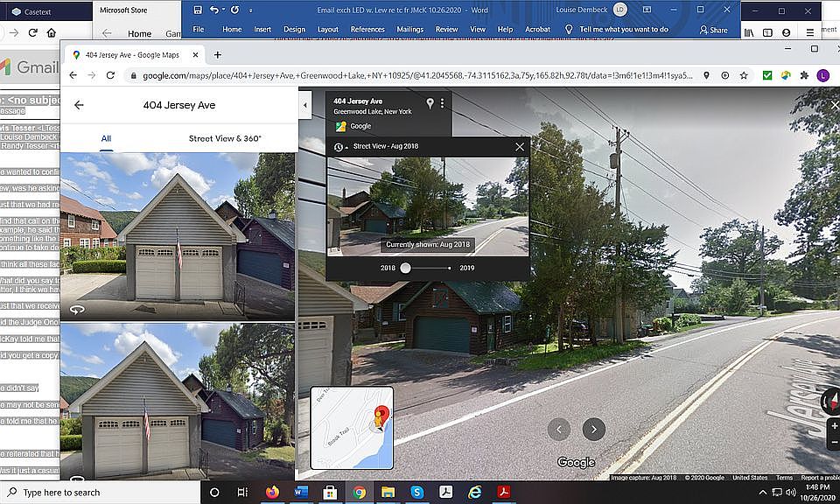Open the Undo dropdown arrow in Word
This screenshot has width=840, height=504.
pos(223,10)
